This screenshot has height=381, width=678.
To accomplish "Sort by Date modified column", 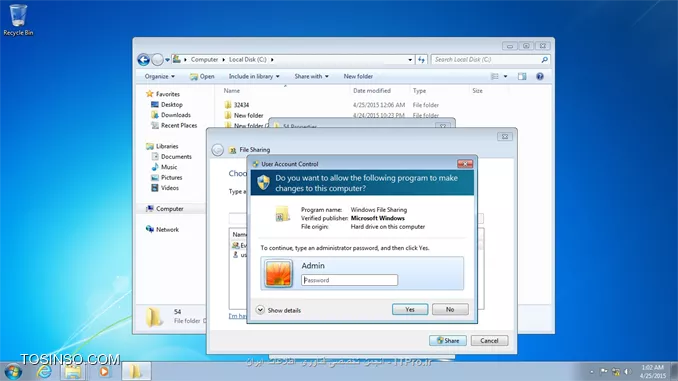I will point(372,90).
